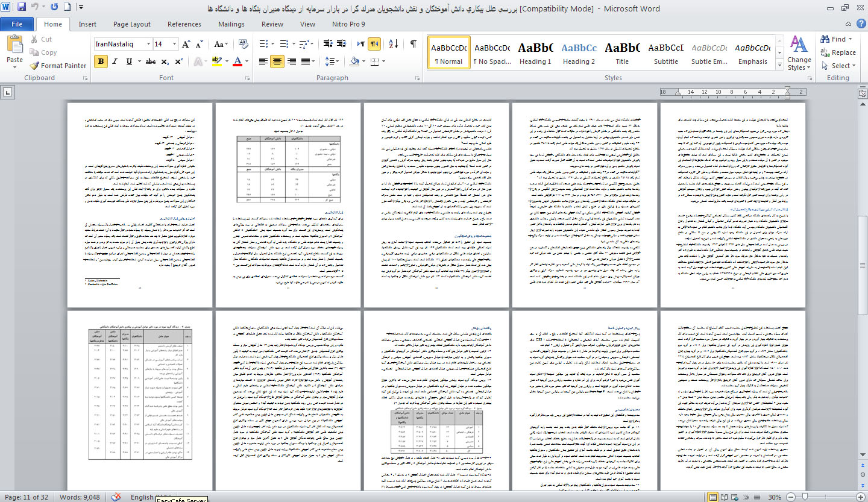Screen dimensions: 868x502
Task: Toggle Bold formatting off
Action: (101, 61)
